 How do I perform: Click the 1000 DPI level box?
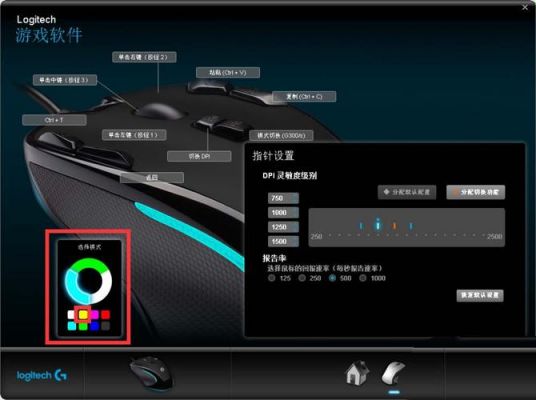click(283, 212)
